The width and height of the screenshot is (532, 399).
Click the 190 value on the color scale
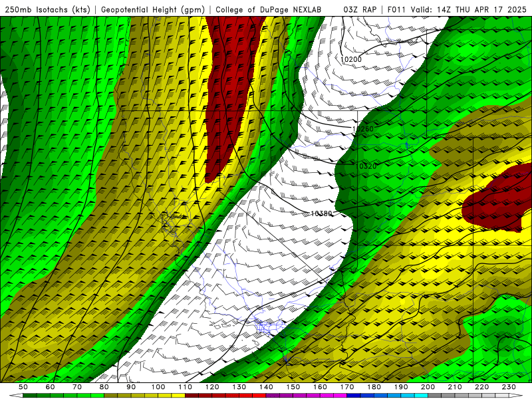click(401, 387)
